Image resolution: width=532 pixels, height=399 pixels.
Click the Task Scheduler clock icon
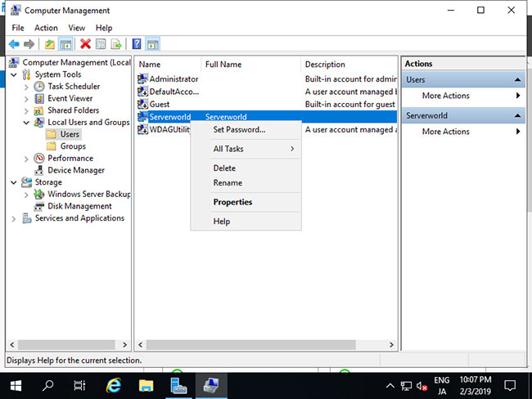point(39,87)
